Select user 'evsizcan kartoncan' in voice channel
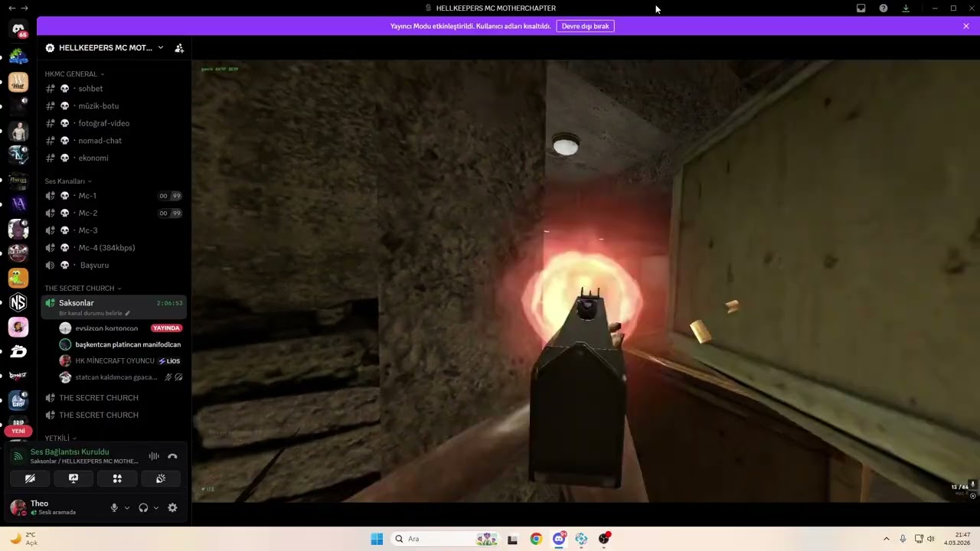The image size is (980, 551). [106, 328]
